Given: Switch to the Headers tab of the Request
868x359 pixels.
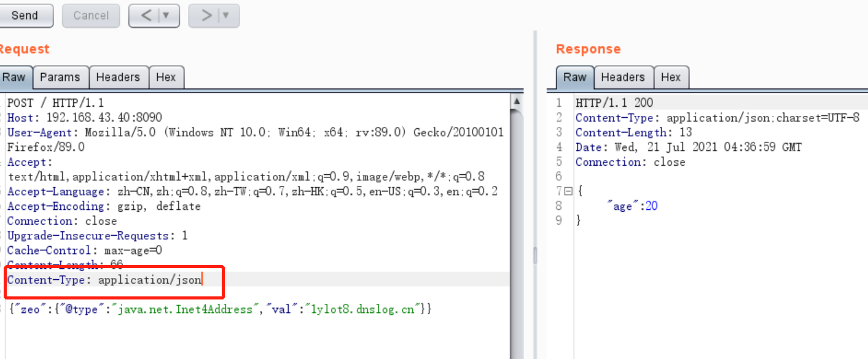Looking at the screenshot, I should click(119, 77).
